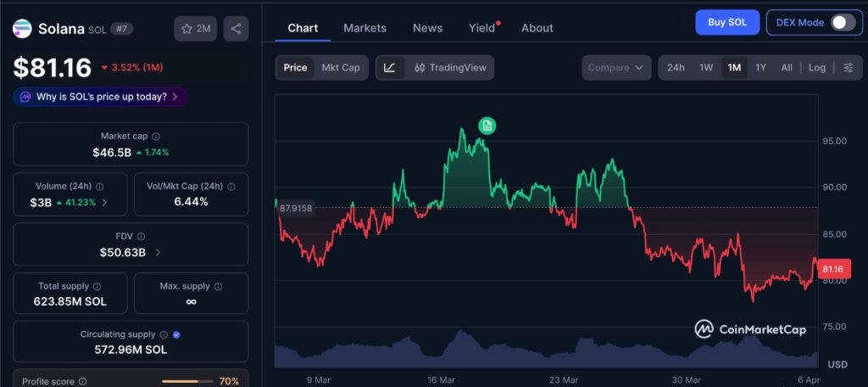Image resolution: width=868 pixels, height=387 pixels.
Task: Toggle DEX Mode switch
Action: pos(843,23)
